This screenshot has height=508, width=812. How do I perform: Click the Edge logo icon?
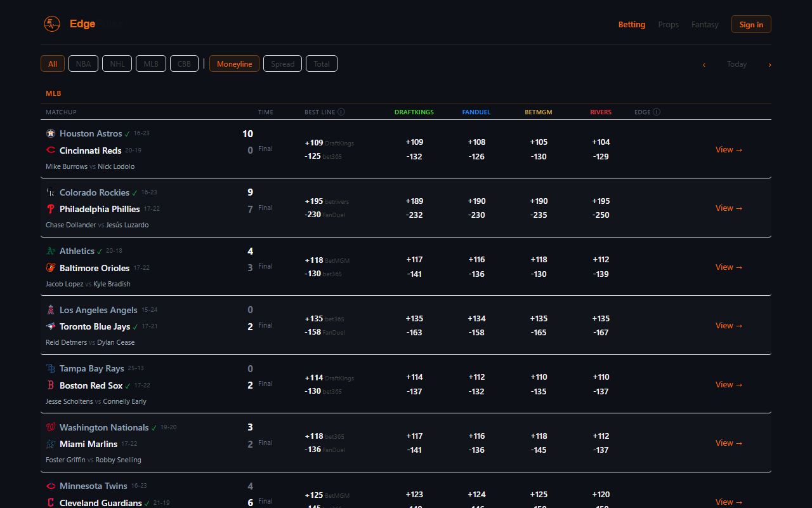[52, 24]
